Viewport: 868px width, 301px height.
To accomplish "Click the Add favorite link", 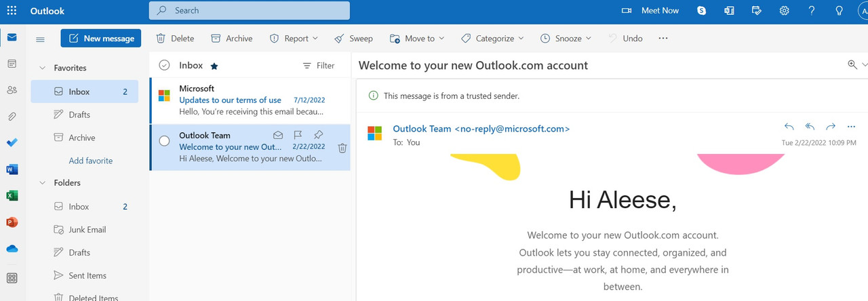I will tap(91, 161).
